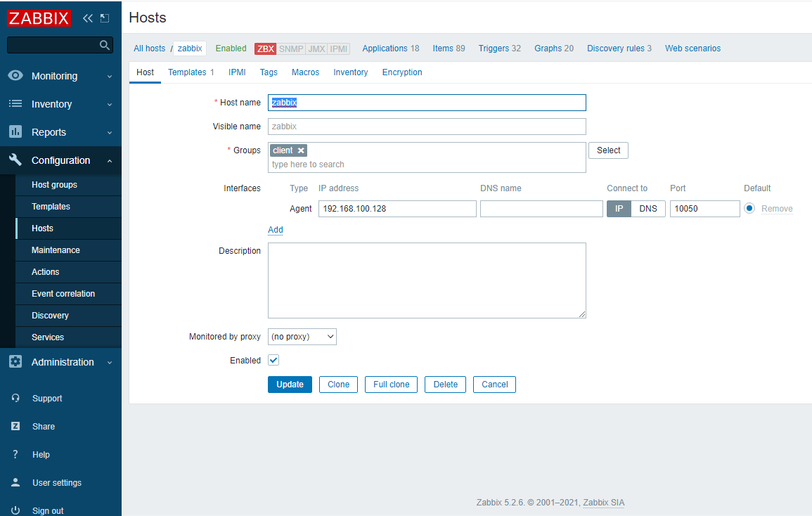Open Hosts in Configuration menu
Screen dimensions: 812x516
pyautogui.click(x=68, y=228)
